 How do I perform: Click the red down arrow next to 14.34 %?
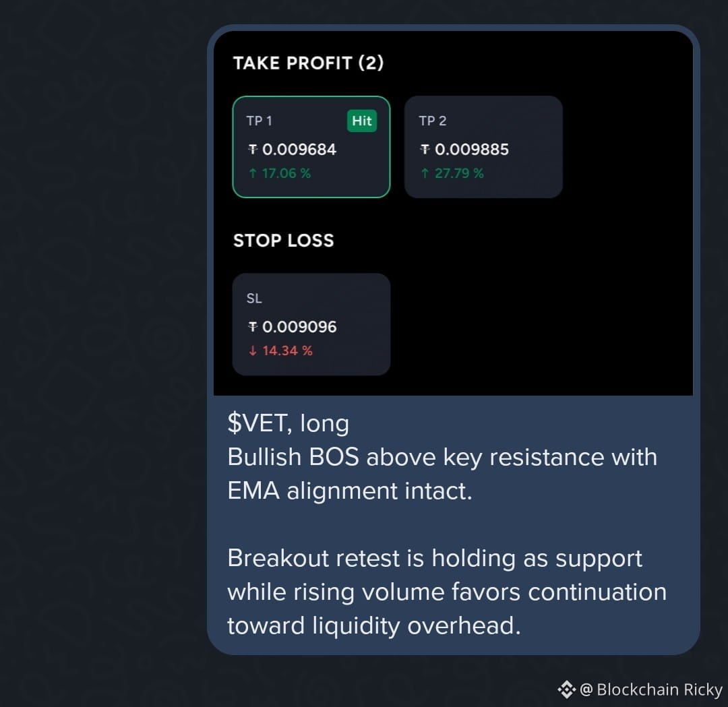[x=253, y=350]
